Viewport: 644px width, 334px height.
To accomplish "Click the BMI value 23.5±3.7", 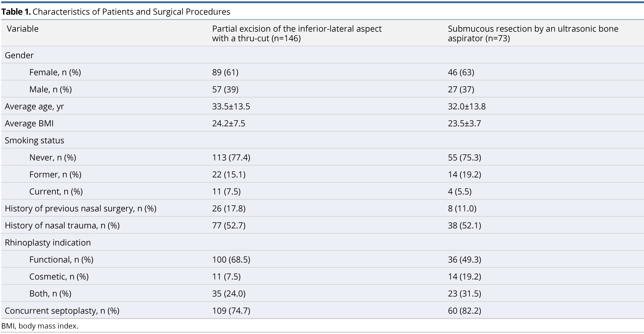I will [x=464, y=123].
